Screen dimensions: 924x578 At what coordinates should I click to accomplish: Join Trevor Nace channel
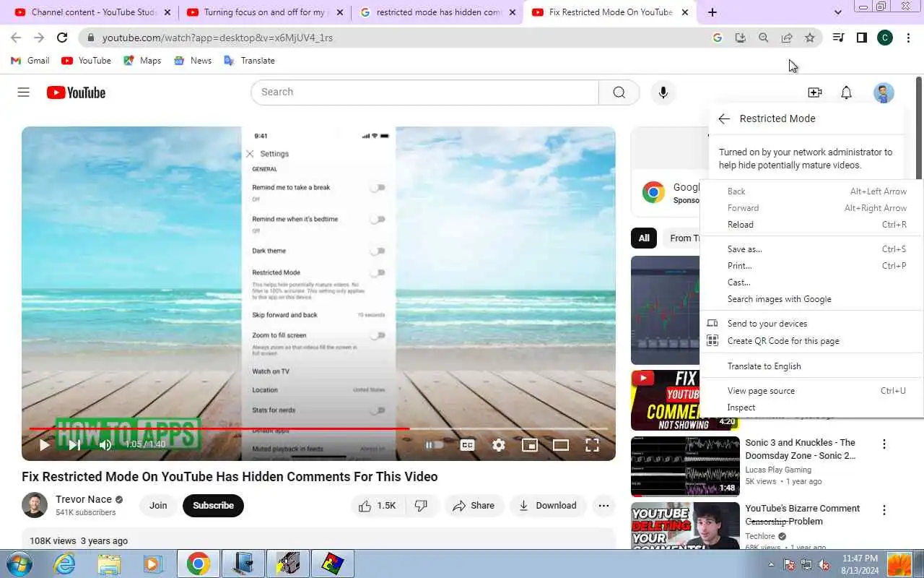tap(158, 506)
